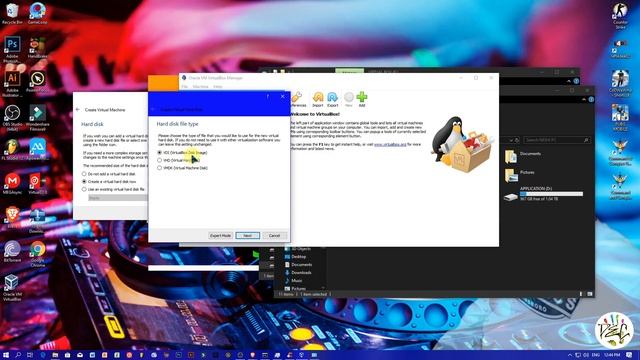This screenshot has width=640, height=360.
Task: Switch File Explorer to large icons view
Action: (x=590, y=294)
